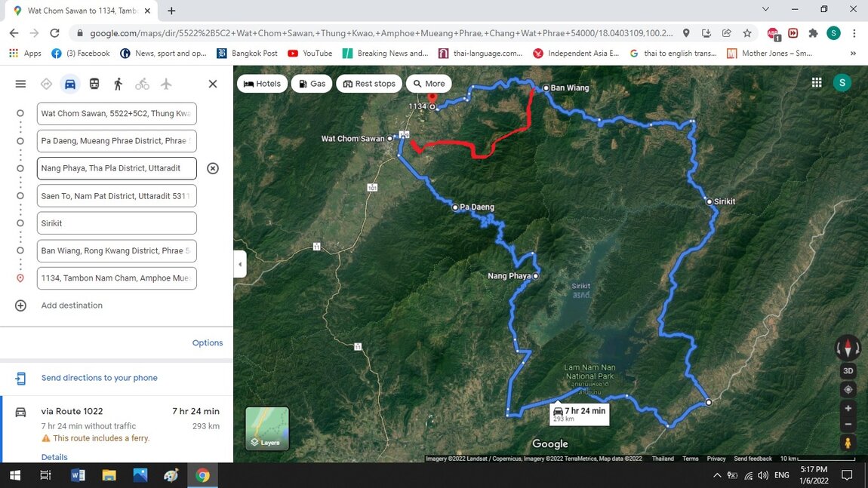Click the Sirikit waypoint input field
The height and width of the screenshot is (488, 868).
click(116, 223)
